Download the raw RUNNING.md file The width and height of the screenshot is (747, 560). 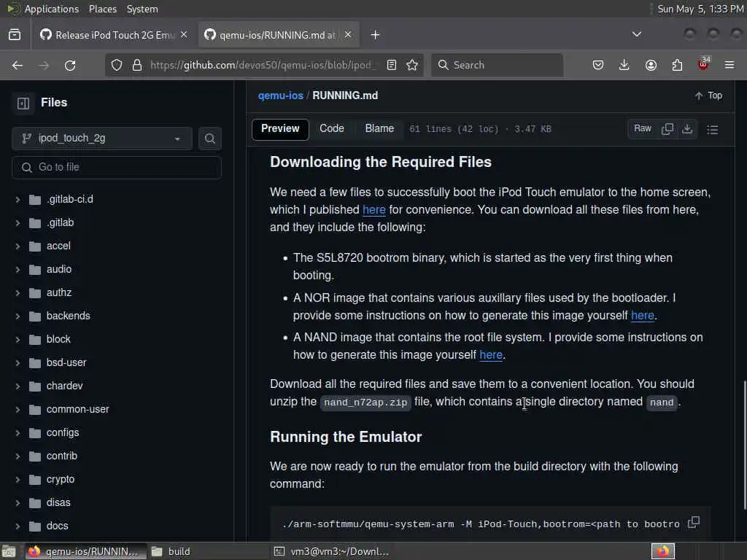tap(687, 129)
